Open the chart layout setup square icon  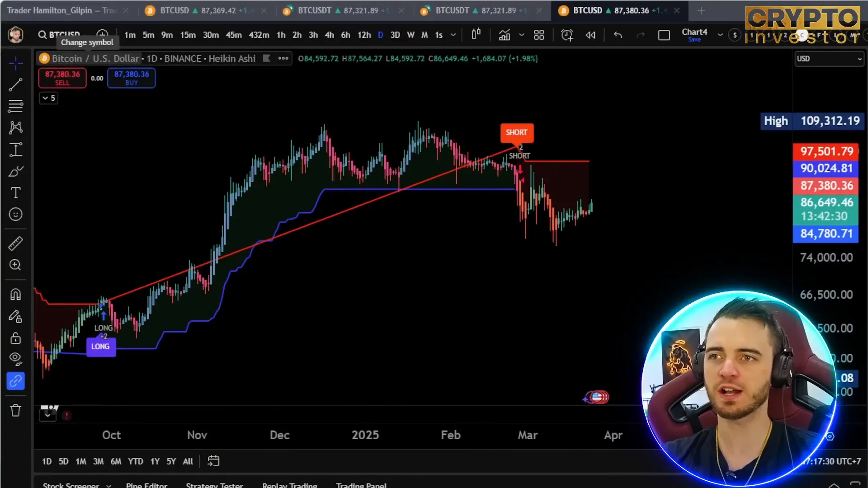click(664, 35)
